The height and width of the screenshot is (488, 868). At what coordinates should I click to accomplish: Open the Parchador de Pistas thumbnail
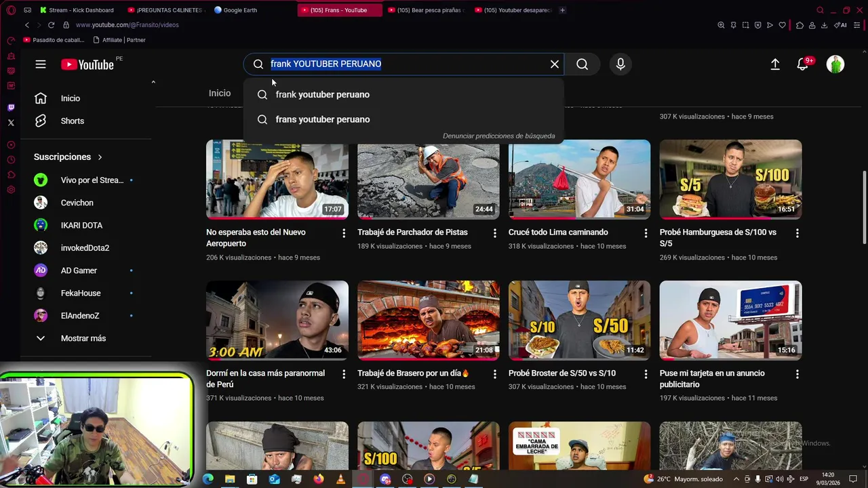429,180
